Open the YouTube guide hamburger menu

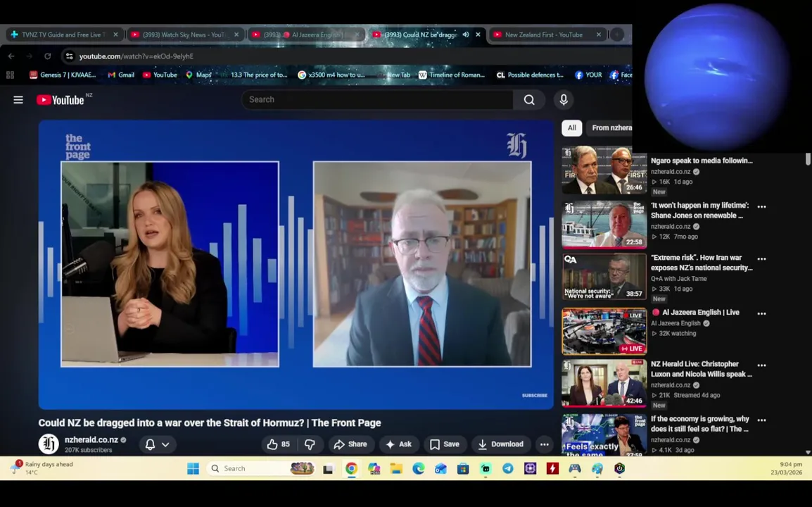coord(18,99)
